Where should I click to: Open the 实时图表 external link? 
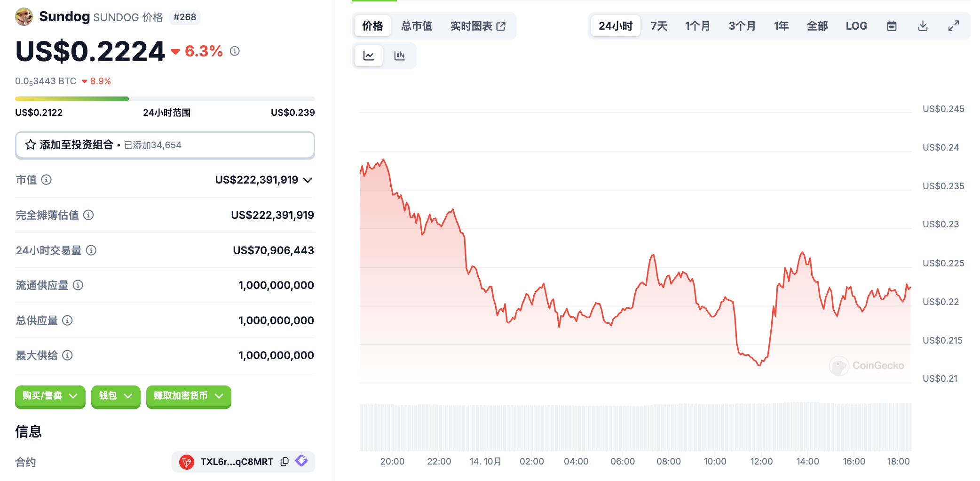click(x=477, y=26)
